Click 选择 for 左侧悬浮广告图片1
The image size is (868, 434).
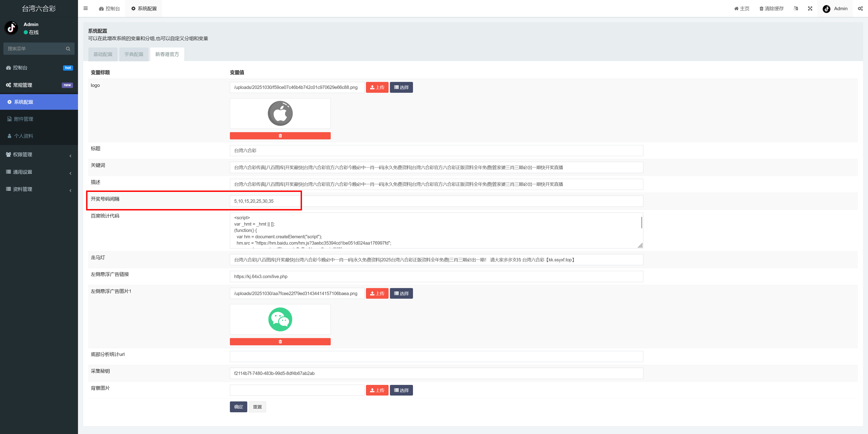pyautogui.click(x=401, y=293)
